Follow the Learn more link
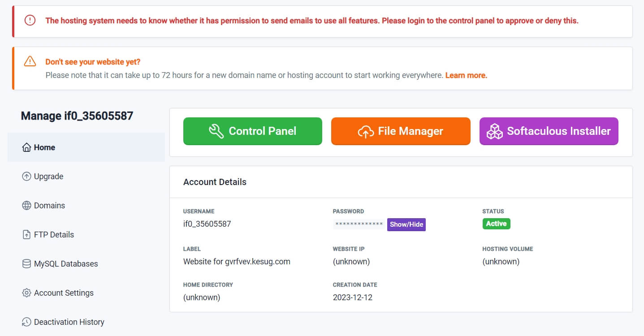The width and height of the screenshot is (644, 336). [x=466, y=75]
